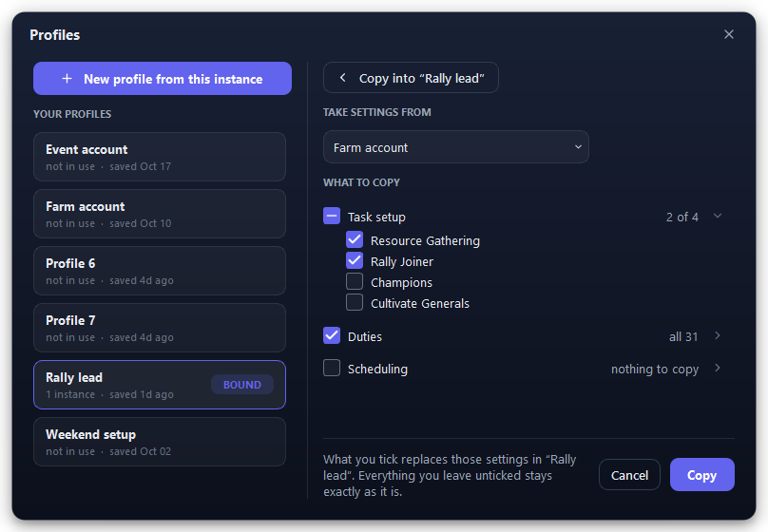Click the all 31 count text

683,336
